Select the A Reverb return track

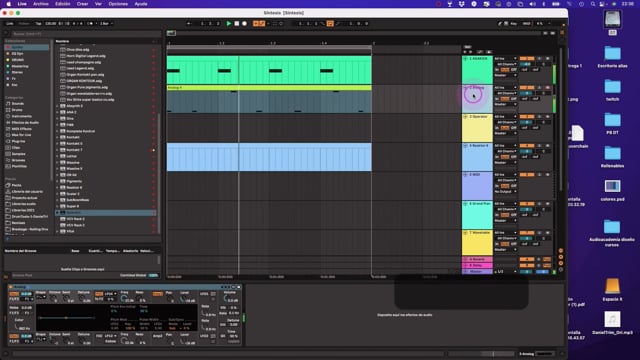[x=477, y=259]
